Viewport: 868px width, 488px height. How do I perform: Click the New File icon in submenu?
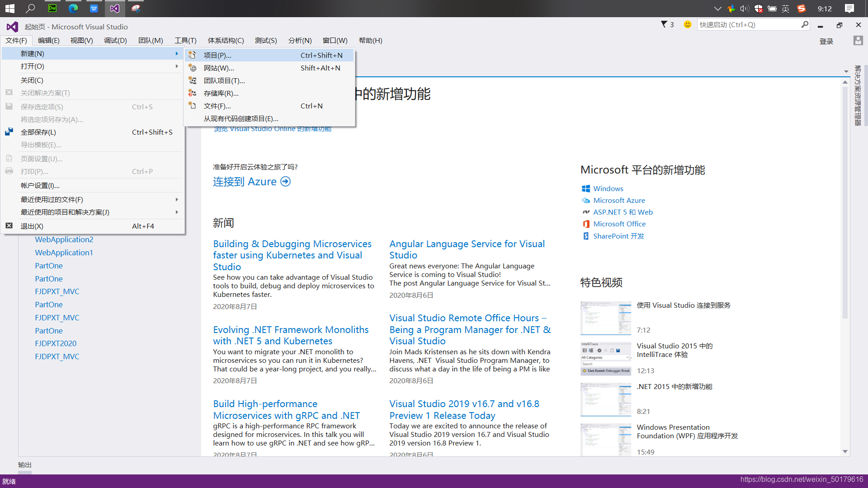[x=192, y=106]
